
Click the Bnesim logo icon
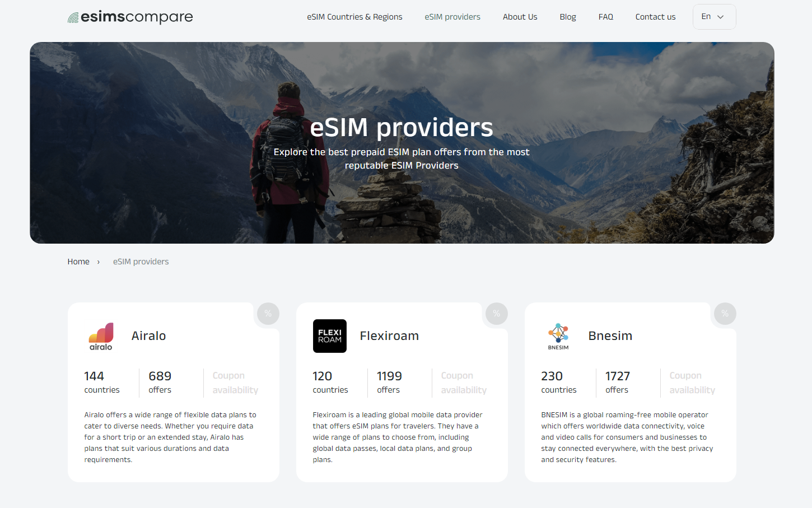pos(558,336)
